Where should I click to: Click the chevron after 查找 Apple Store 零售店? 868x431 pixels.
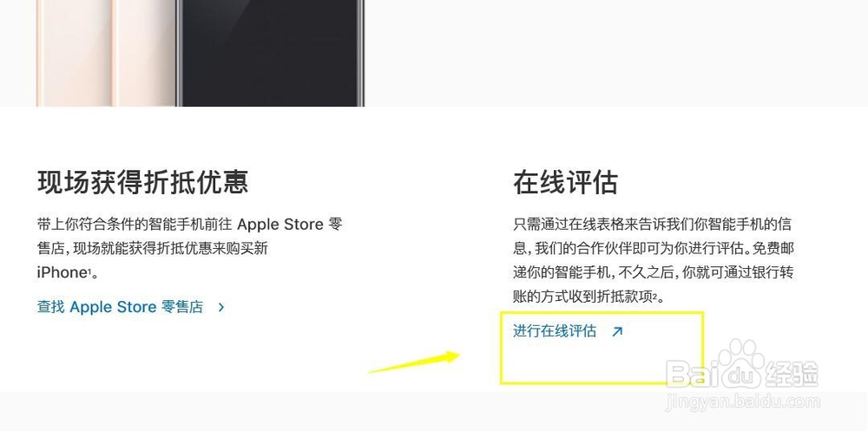(221, 307)
